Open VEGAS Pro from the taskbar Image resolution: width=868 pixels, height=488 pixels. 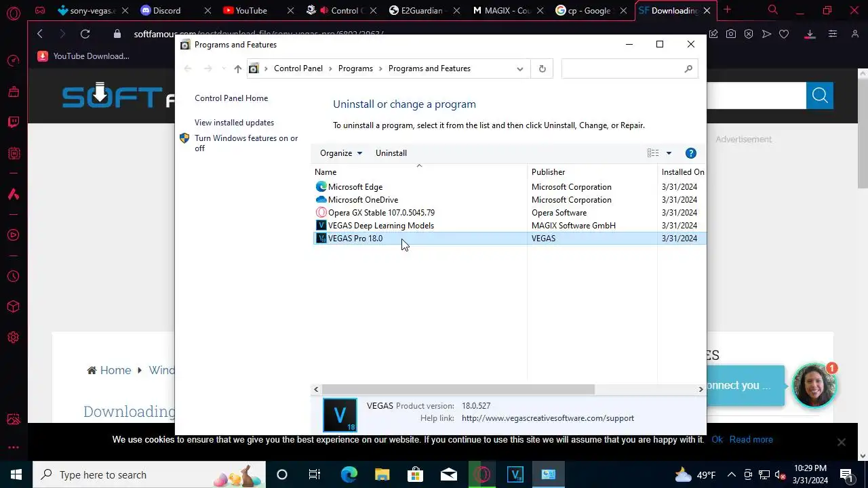point(515,474)
